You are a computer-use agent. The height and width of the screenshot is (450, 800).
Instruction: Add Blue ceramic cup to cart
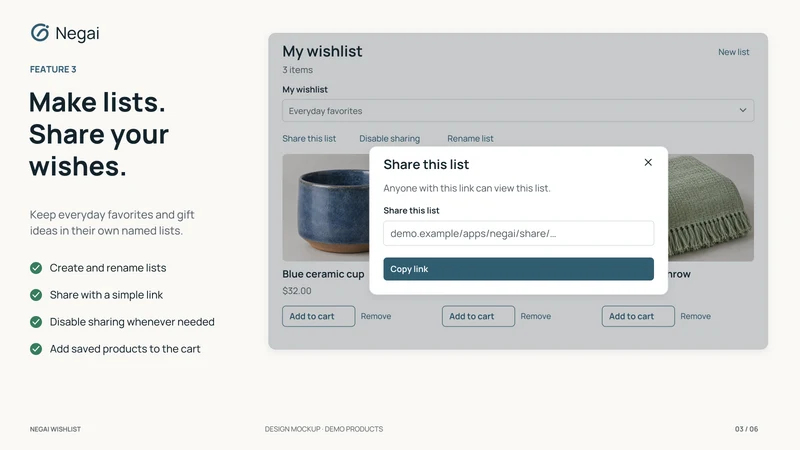tap(318, 316)
